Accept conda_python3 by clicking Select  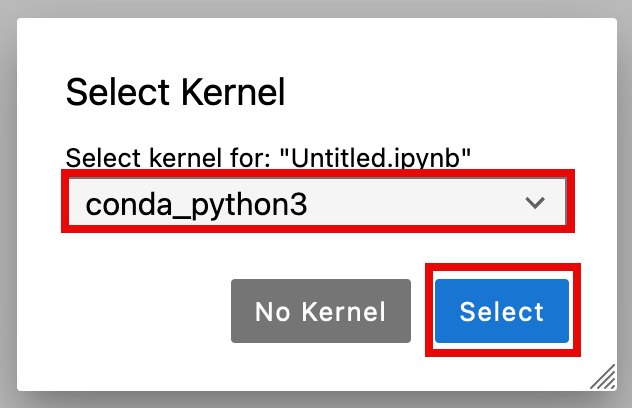pos(502,311)
